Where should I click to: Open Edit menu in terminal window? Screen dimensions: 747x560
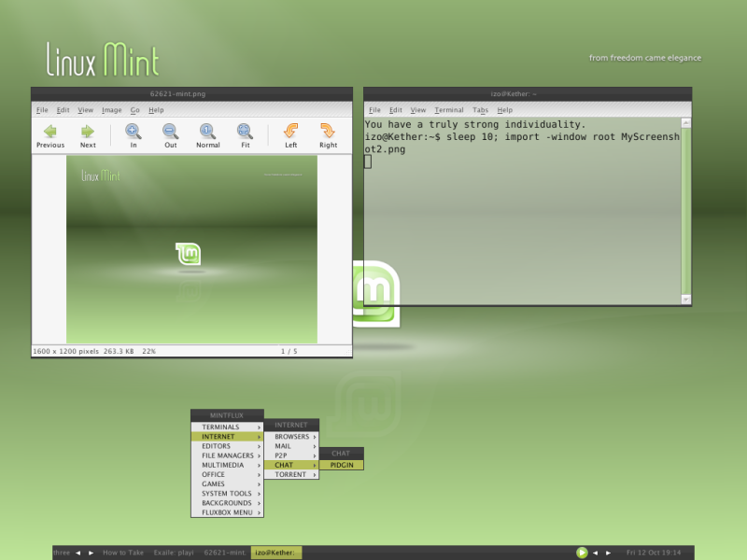395,110
